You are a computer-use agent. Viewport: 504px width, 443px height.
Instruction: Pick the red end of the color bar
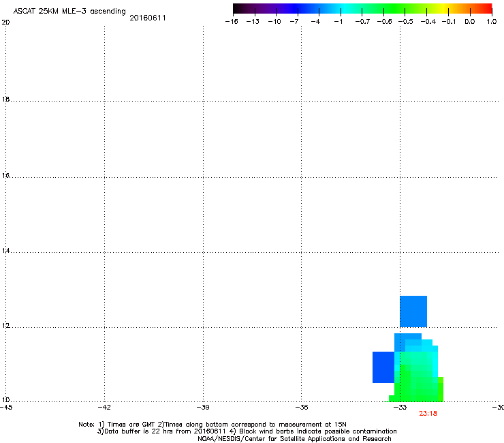(x=487, y=9)
